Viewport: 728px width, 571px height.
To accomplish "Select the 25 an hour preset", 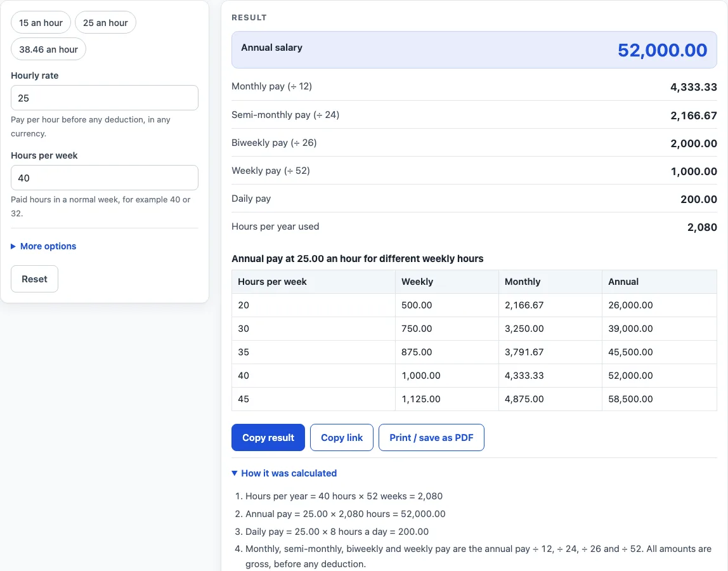I will coord(105,23).
